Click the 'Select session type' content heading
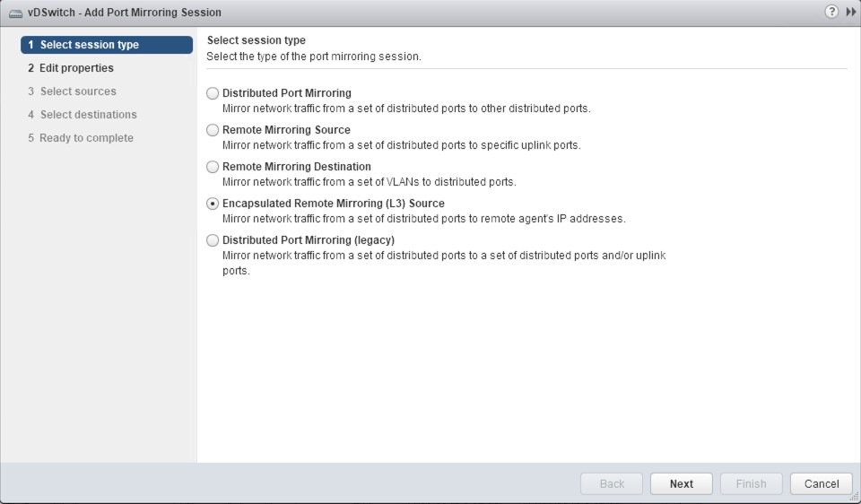Screen dimensions: 861x504 tap(257, 40)
